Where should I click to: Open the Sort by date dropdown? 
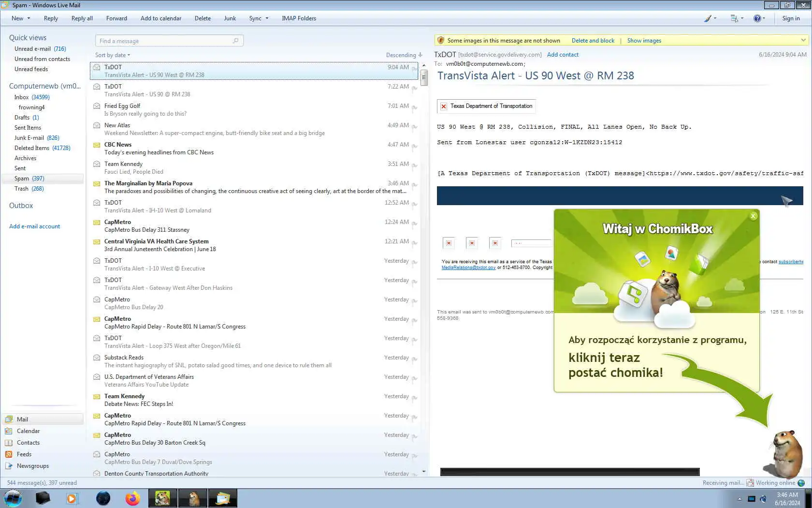[113, 55]
